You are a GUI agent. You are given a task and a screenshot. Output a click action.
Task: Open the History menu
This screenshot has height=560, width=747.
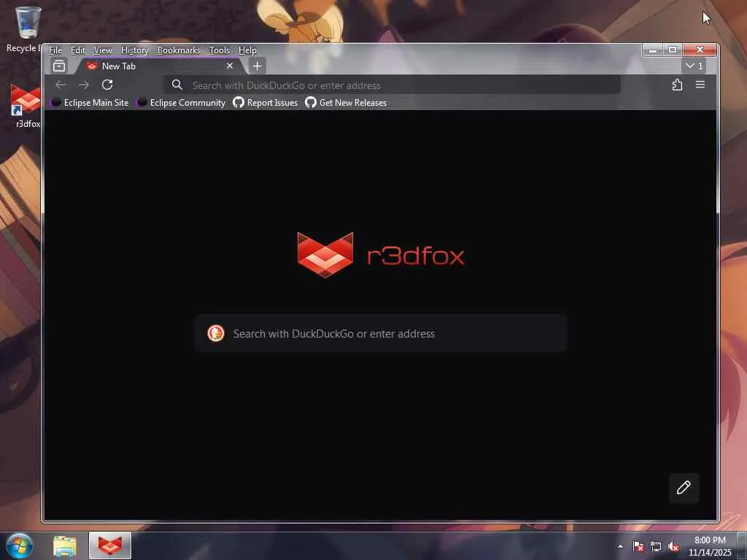point(135,50)
